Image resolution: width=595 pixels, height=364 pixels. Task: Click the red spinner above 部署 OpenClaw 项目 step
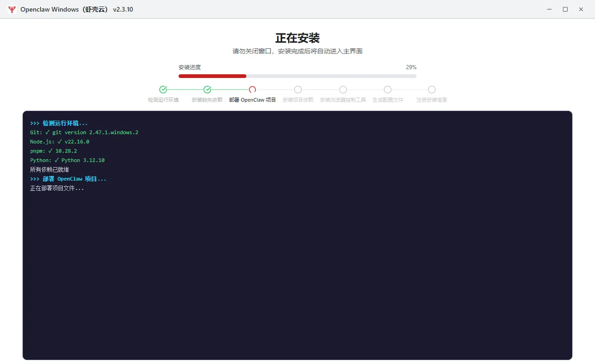point(252,90)
